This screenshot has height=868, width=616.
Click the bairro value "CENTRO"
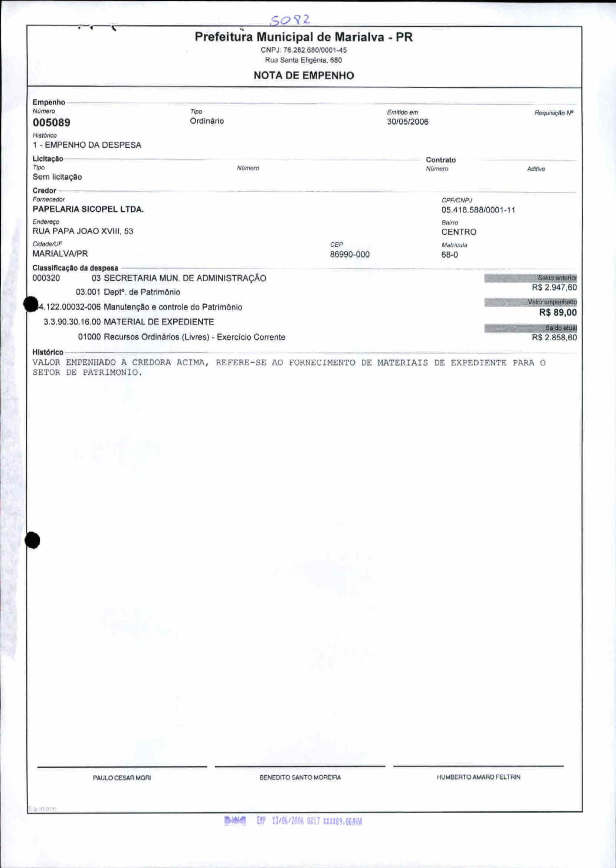(459, 232)
